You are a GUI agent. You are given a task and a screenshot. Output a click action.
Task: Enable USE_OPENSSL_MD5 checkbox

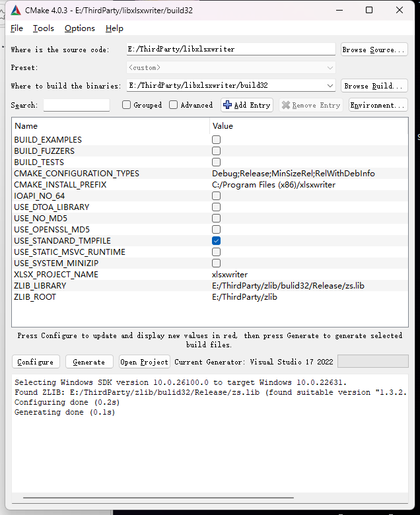coord(216,230)
